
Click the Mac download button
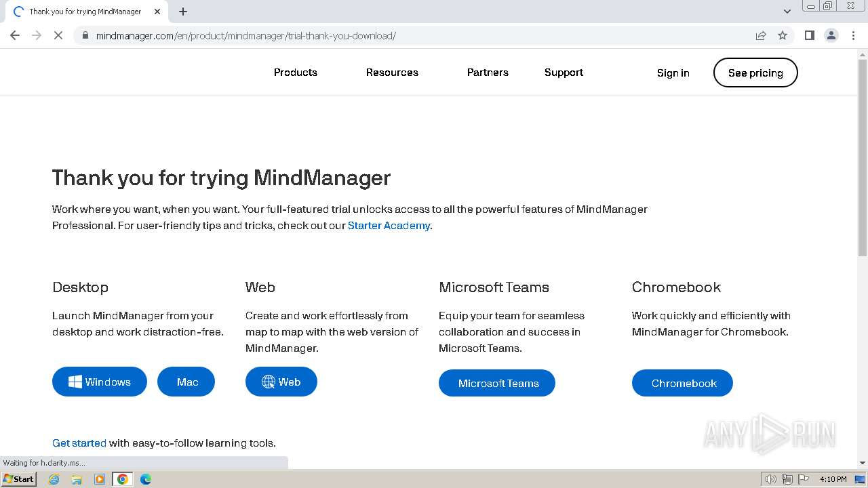(x=186, y=382)
